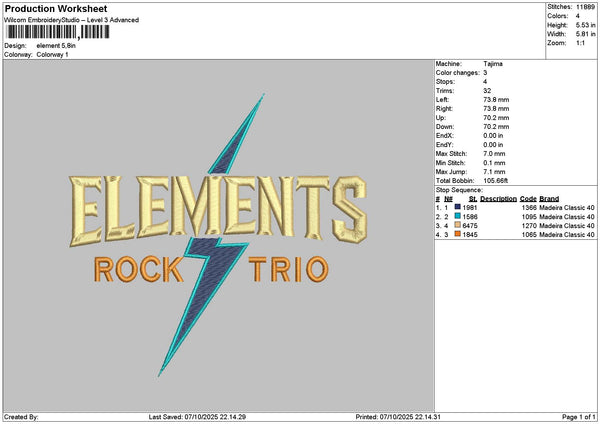This screenshot has height=424, width=600.
Task: Click the barcode under the worksheet title
Action: tap(58, 32)
